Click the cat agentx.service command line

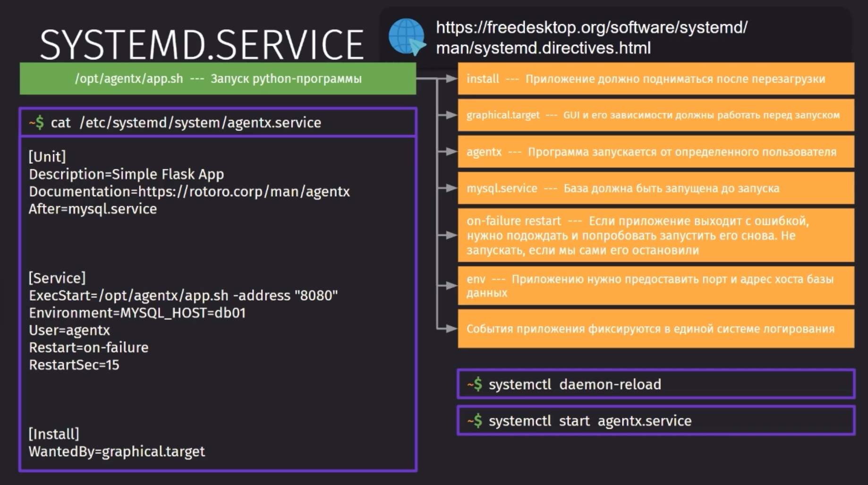218,123
